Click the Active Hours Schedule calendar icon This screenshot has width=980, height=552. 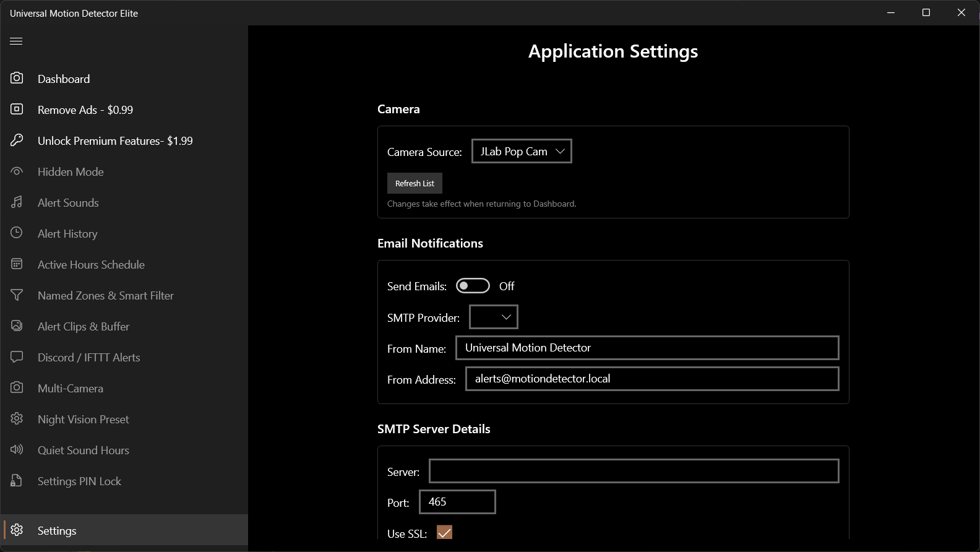[17, 264]
